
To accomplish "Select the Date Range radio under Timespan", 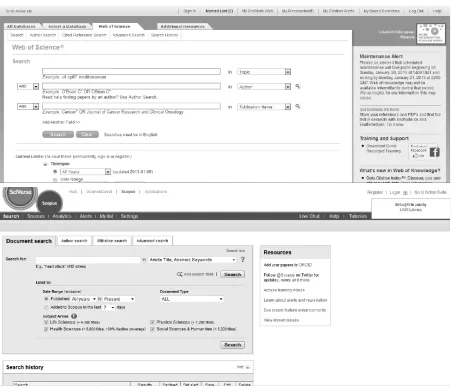I will (x=55, y=180).
